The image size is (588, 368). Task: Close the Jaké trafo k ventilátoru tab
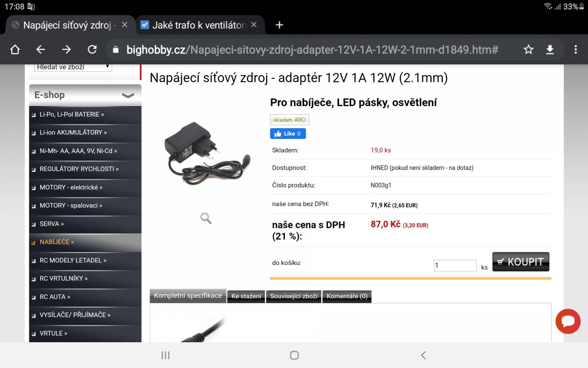254,25
